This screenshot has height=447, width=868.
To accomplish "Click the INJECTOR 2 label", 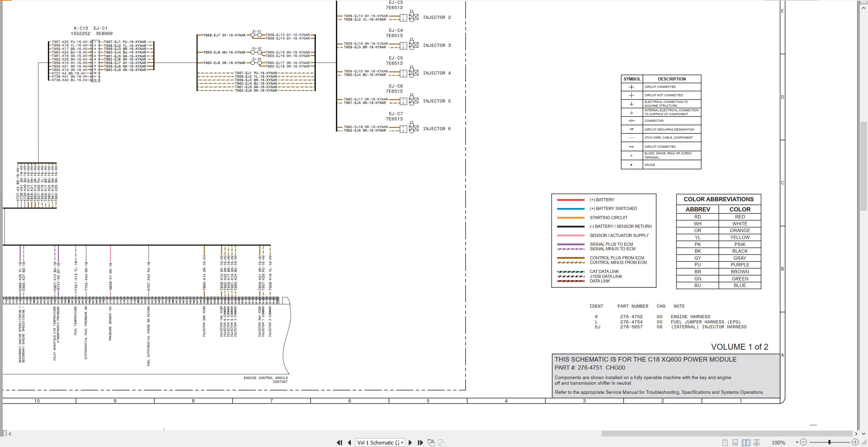I will coord(437,17).
